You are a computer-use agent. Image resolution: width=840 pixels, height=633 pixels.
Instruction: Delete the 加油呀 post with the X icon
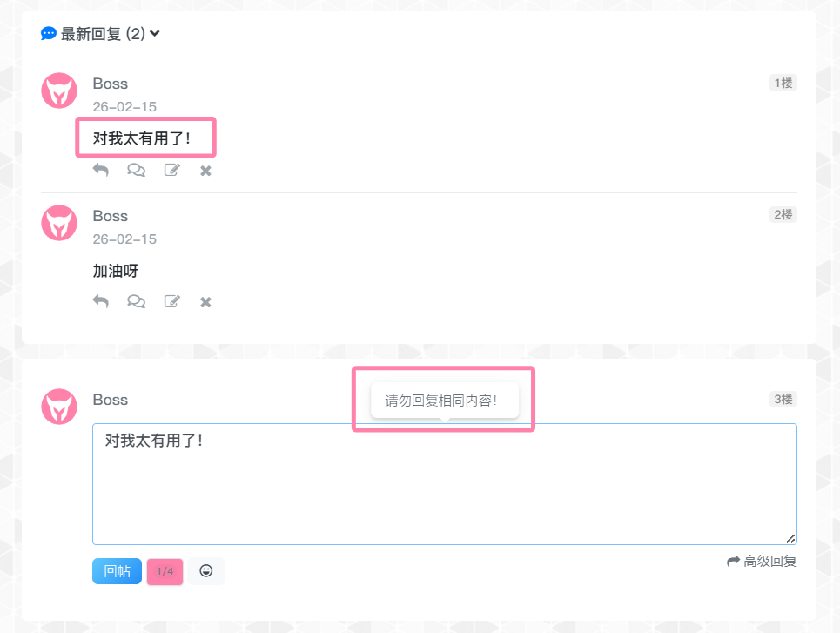(x=205, y=302)
